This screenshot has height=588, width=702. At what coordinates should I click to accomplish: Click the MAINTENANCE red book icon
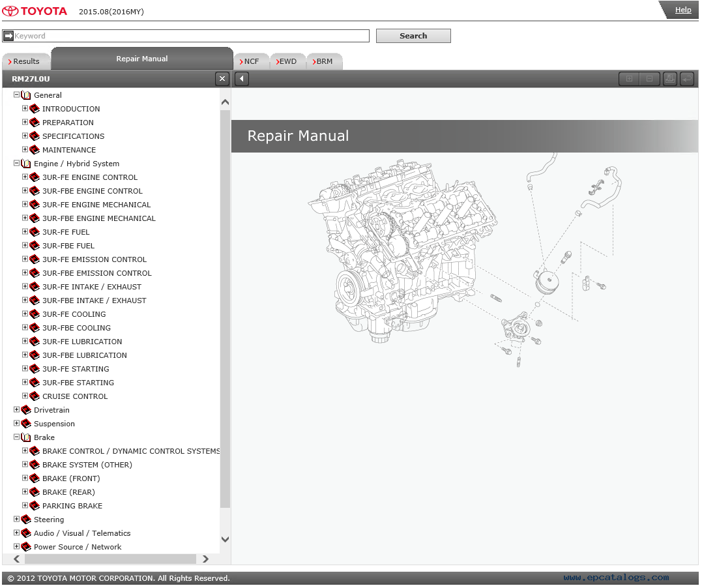click(35, 150)
